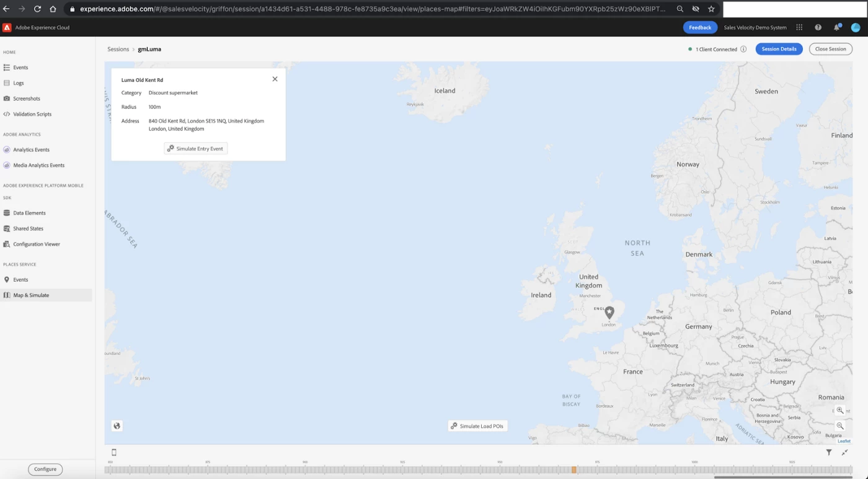Select the orange highlighted timeline event

574,470
